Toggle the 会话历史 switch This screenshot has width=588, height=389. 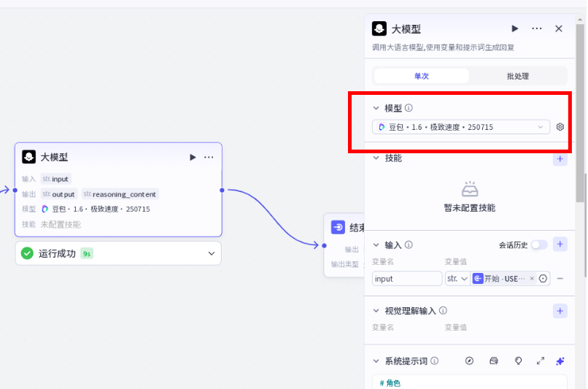pyautogui.click(x=538, y=245)
